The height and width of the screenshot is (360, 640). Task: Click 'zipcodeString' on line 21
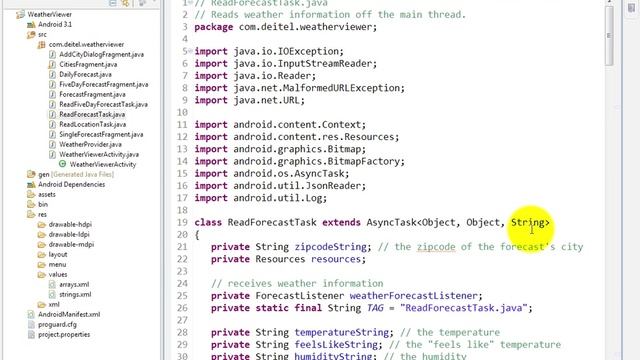coord(331,247)
